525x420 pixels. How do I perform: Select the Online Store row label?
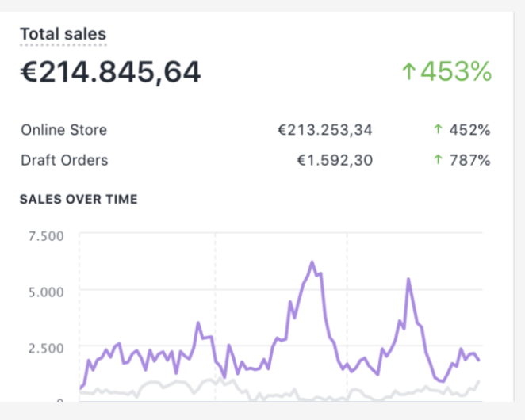pyautogui.click(x=63, y=130)
